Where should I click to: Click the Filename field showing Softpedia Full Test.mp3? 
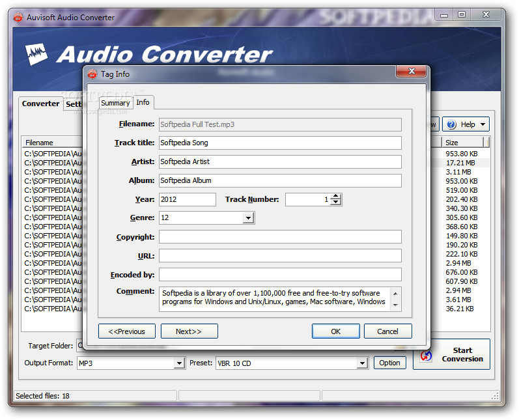280,125
